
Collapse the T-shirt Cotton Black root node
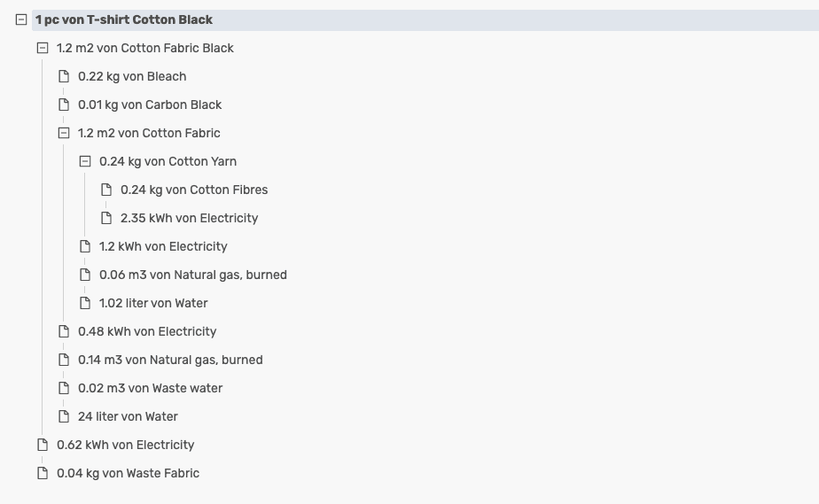point(21,19)
